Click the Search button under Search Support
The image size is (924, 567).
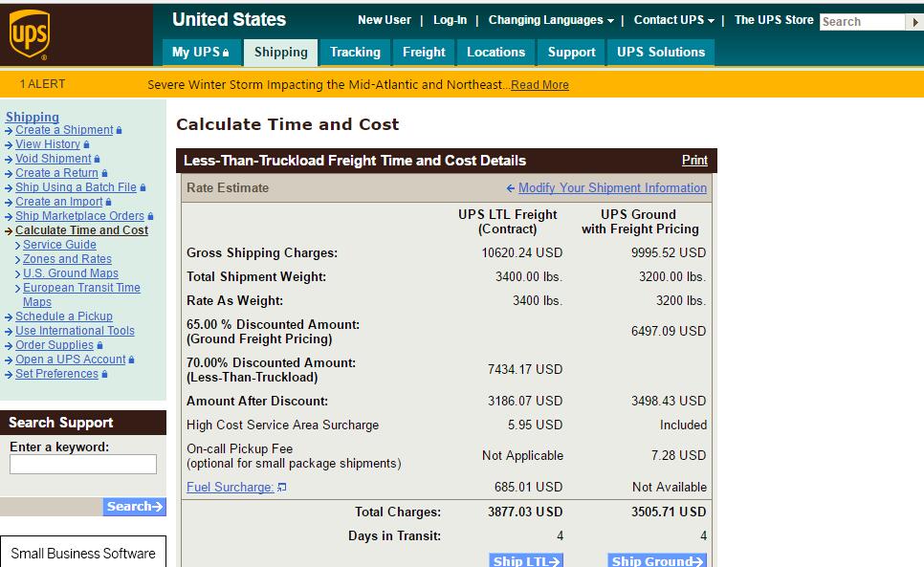[x=134, y=507]
